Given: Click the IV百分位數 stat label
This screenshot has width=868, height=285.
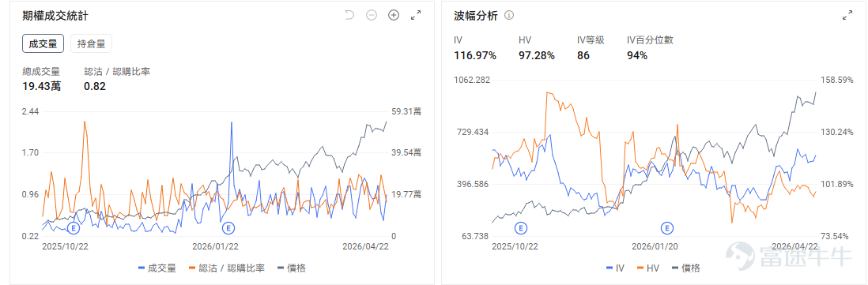Looking at the screenshot, I should 650,40.
